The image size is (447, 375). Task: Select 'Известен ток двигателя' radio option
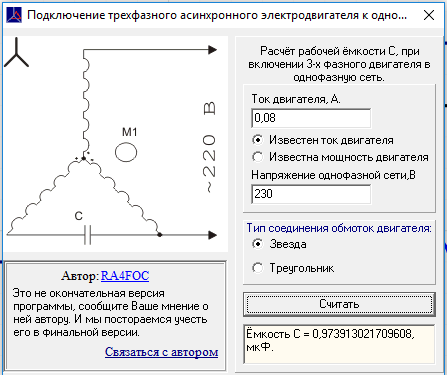[323, 140]
